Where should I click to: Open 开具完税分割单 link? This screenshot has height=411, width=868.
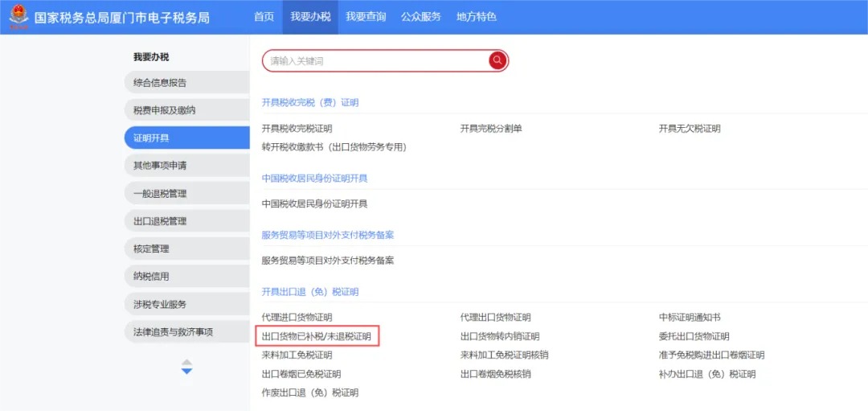coord(491,129)
